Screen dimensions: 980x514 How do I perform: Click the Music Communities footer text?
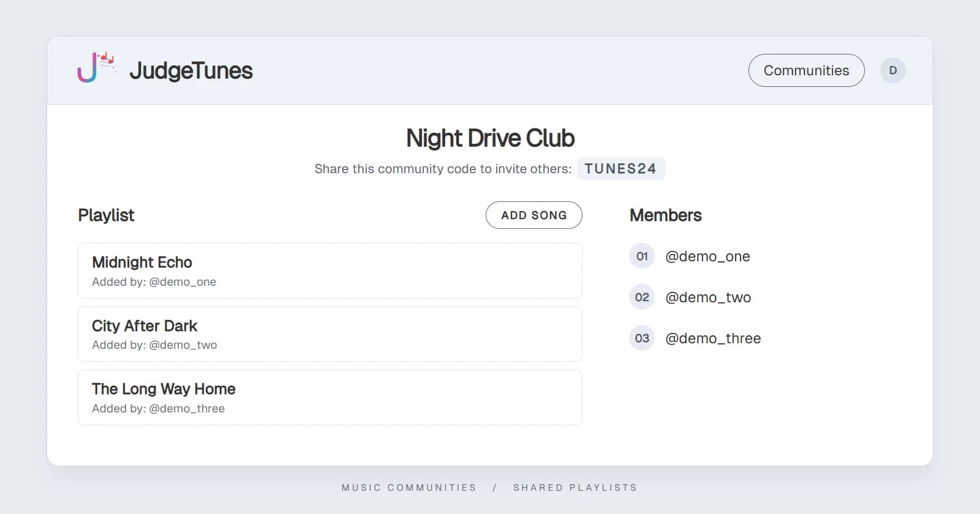point(409,488)
